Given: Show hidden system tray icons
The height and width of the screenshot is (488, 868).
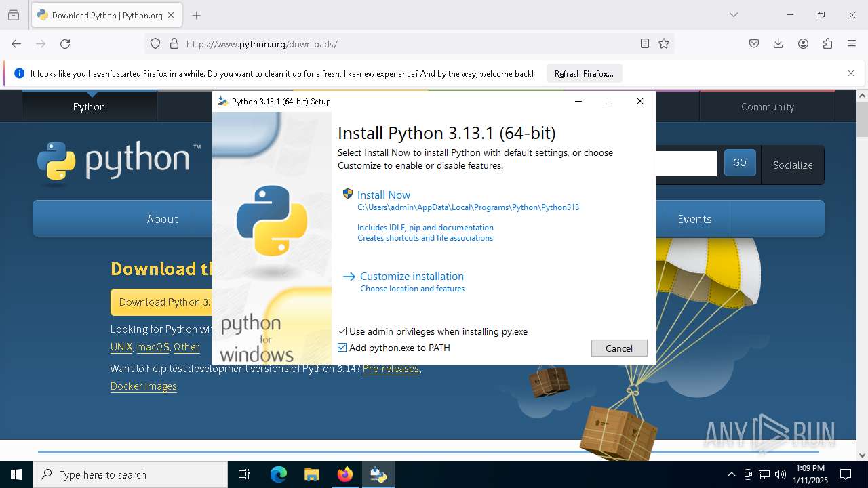Looking at the screenshot, I should (731, 474).
